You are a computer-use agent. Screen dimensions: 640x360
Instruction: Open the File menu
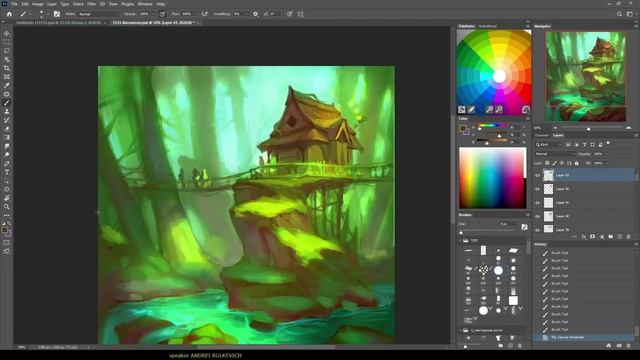tap(14, 4)
